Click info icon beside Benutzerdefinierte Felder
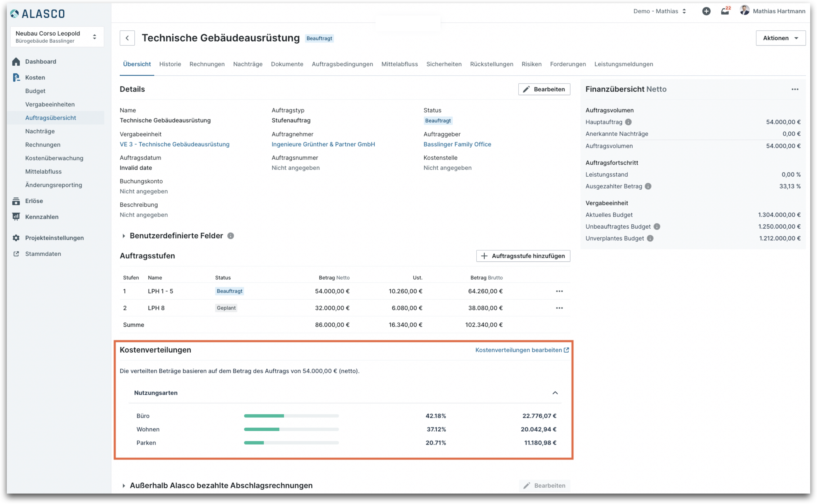 coord(231,236)
